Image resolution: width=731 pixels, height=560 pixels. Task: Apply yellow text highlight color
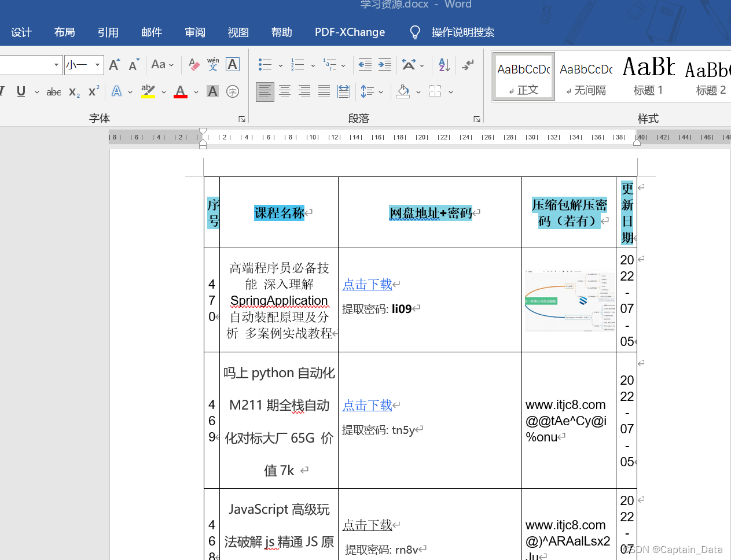148,91
